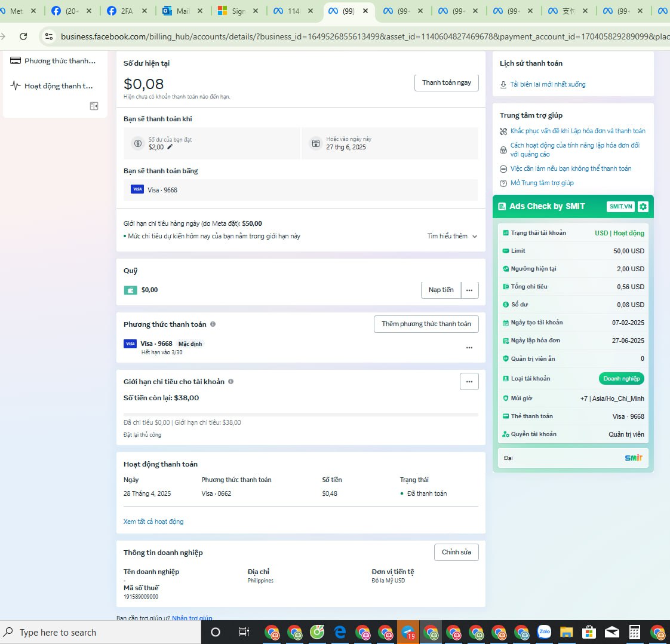The image size is (670, 644).
Task: Click the Doanh nghiệp account type badge
Action: (x=621, y=378)
